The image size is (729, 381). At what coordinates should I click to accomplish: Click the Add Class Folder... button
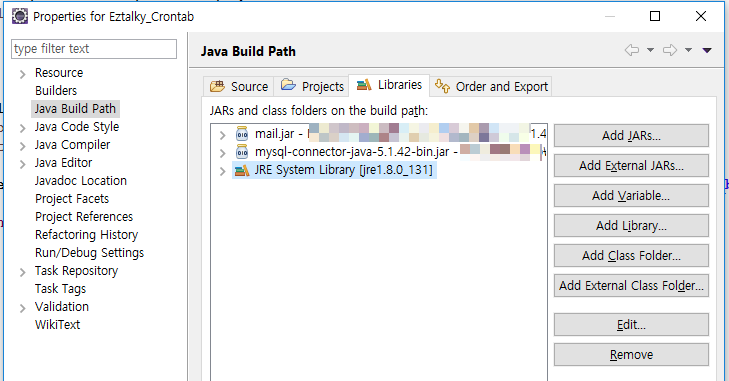631,256
